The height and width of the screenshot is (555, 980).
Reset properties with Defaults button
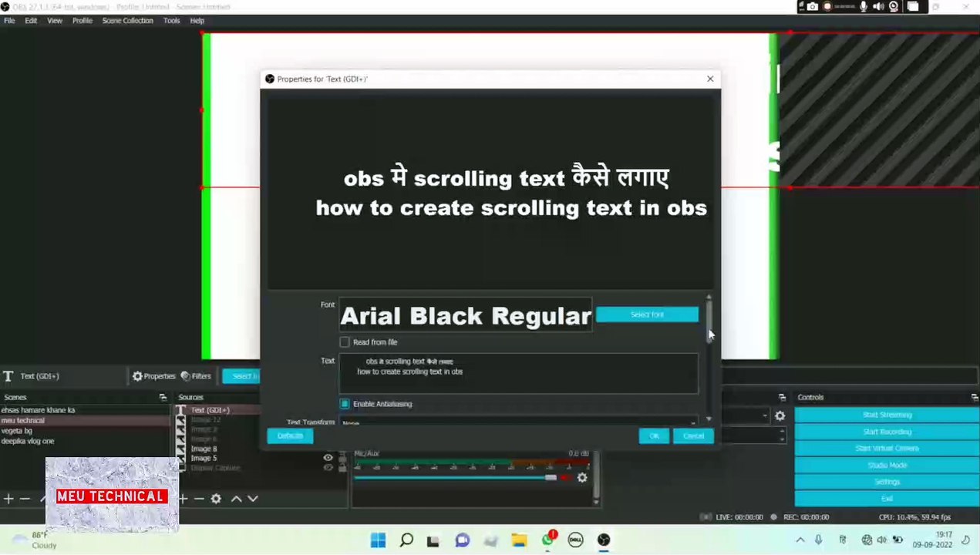(290, 436)
